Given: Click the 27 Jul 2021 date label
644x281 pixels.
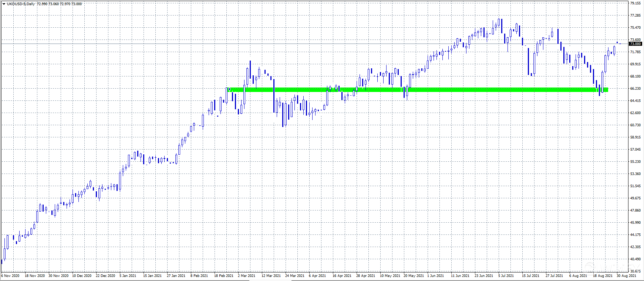Looking at the screenshot, I should [x=554, y=276].
